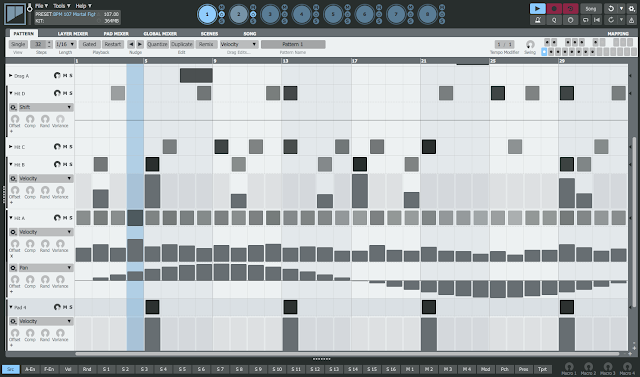Screen dimensions: 640x377
Task: Open the 1/16 Length dropdown
Action: coord(66,44)
